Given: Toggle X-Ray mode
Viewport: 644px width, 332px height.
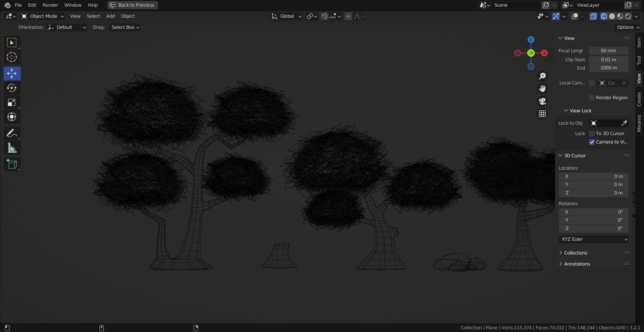Looking at the screenshot, I should 593,16.
